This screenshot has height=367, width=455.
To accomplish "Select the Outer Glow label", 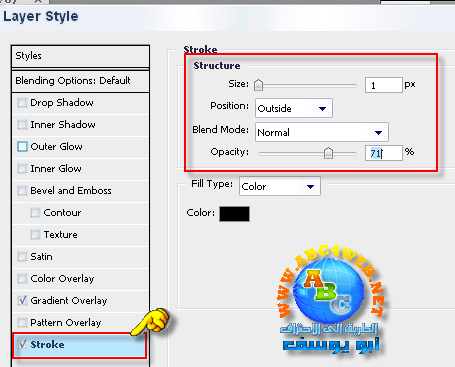I will click(x=56, y=147).
